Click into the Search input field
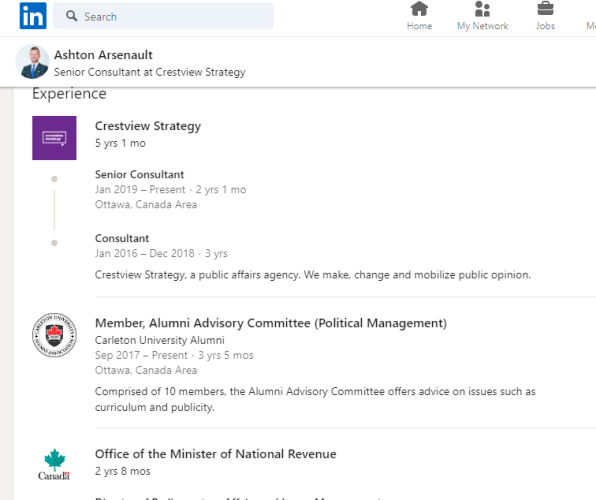Image resolution: width=596 pixels, height=500 pixels. pyautogui.click(x=163, y=16)
